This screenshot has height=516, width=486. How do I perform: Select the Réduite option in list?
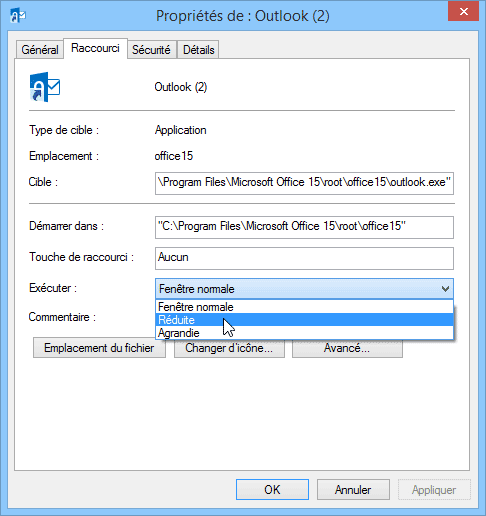[x=304, y=320]
